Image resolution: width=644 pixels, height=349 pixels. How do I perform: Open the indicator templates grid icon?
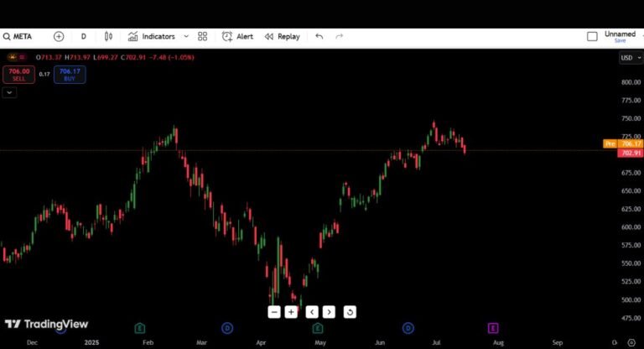click(x=202, y=37)
